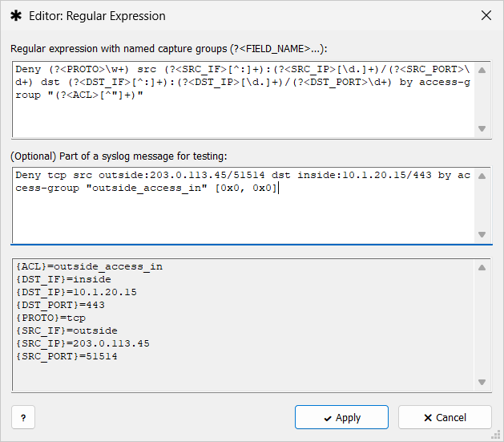Cancel the regular expression editor
The width and height of the screenshot is (504, 442).
(x=445, y=417)
